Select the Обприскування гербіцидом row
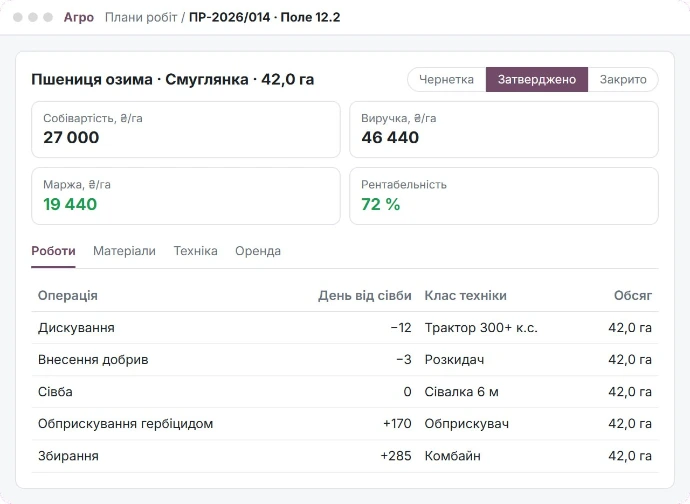This screenshot has height=504, width=690. click(x=345, y=423)
